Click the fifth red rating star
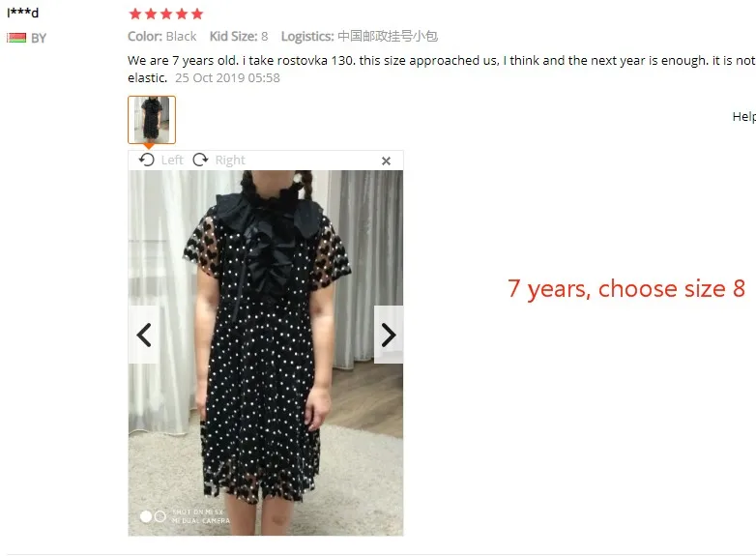The width and height of the screenshot is (756, 556). coord(197,14)
